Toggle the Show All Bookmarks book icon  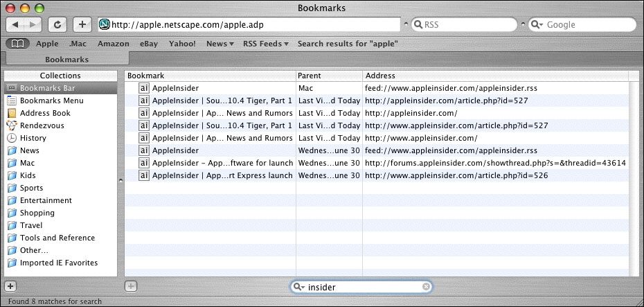pos(17,44)
